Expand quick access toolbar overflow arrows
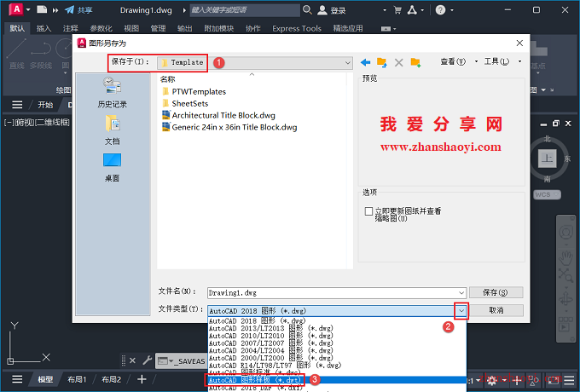Screen dimensions: 580x392 55,10
